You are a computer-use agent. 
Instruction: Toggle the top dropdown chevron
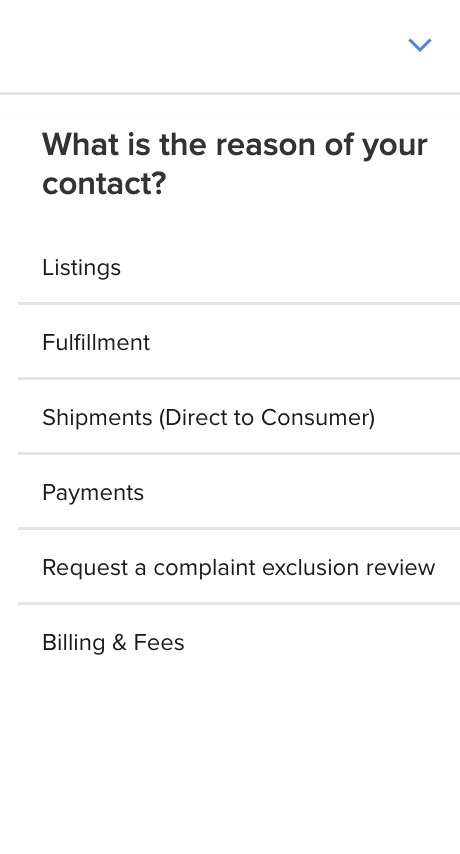coord(420,45)
